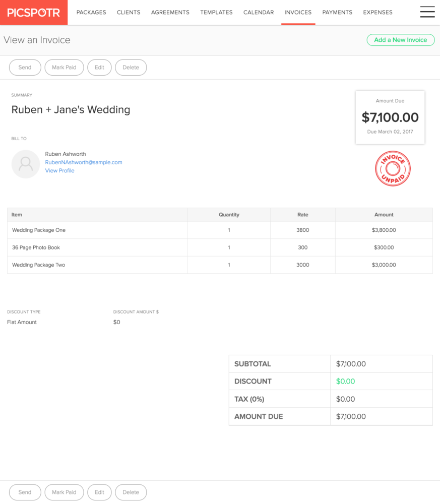
Task: Delete the invoice using top button
Action: pyautogui.click(x=131, y=68)
